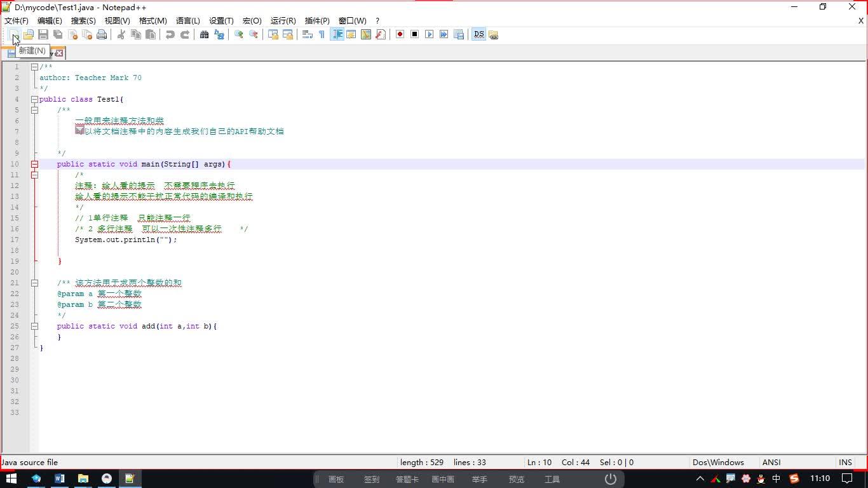Toggle synchronized vertical scrolling
This screenshot has width=868, height=488.
click(273, 34)
